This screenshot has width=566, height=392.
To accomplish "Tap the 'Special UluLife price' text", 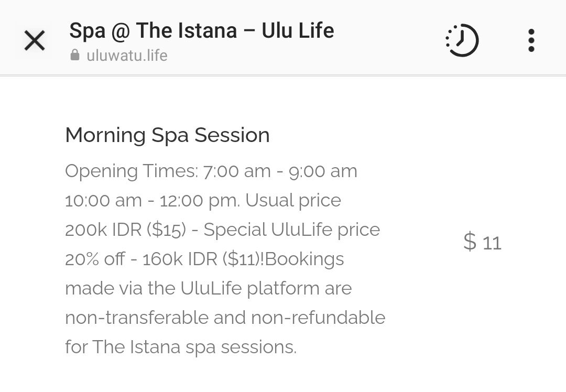I will click(x=292, y=230).
